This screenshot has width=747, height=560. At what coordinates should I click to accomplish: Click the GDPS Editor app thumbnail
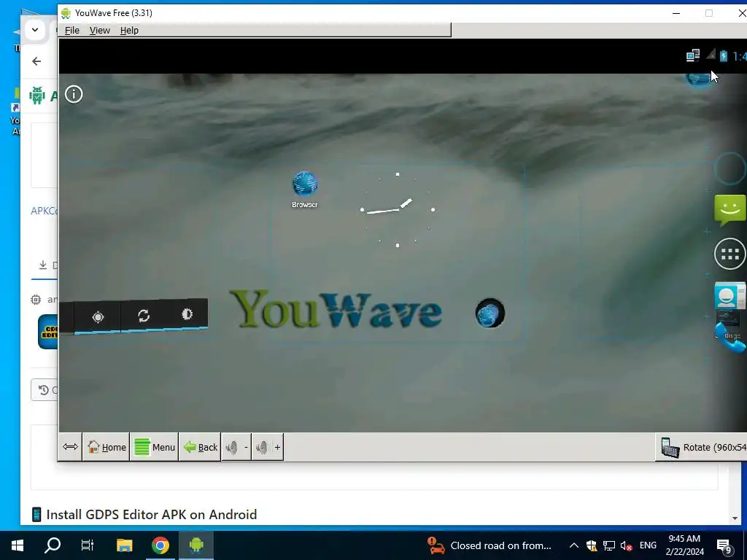tap(47, 332)
